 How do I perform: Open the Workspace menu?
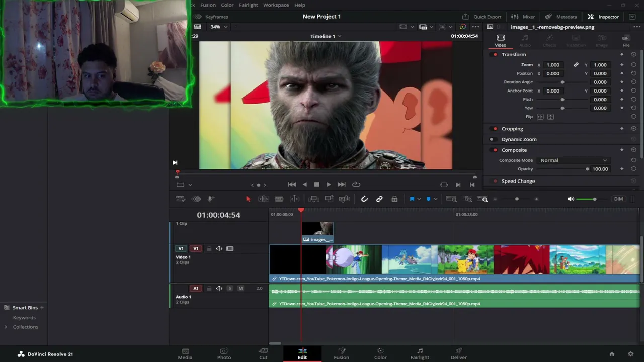click(x=276, y=5)
